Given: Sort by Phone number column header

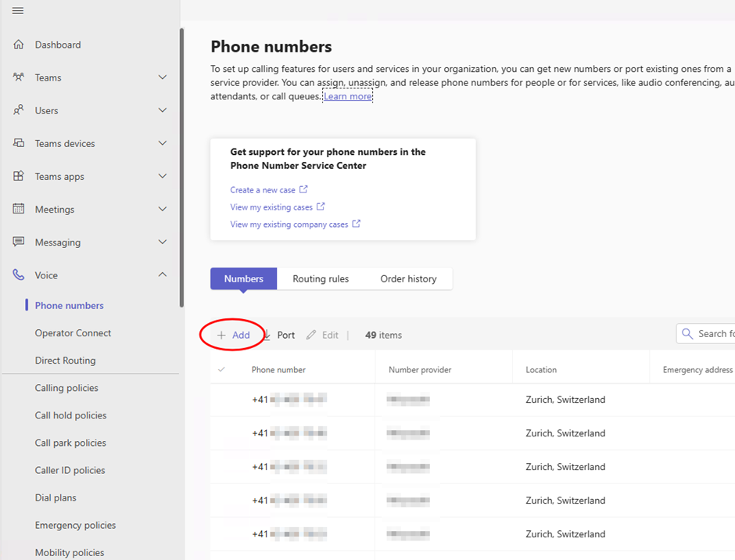Looking at the screenshot, I should (278, 370).
